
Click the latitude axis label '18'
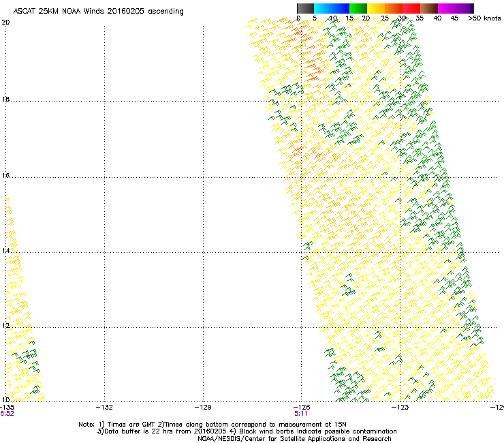click(5, 99)
